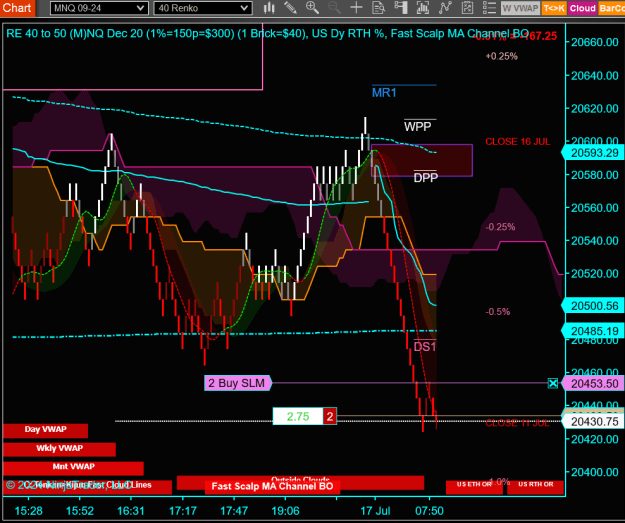The height and width of the screenshot is (523, 625).
Task: Click the 20420.00 price axis label
Action: point(595,439)
